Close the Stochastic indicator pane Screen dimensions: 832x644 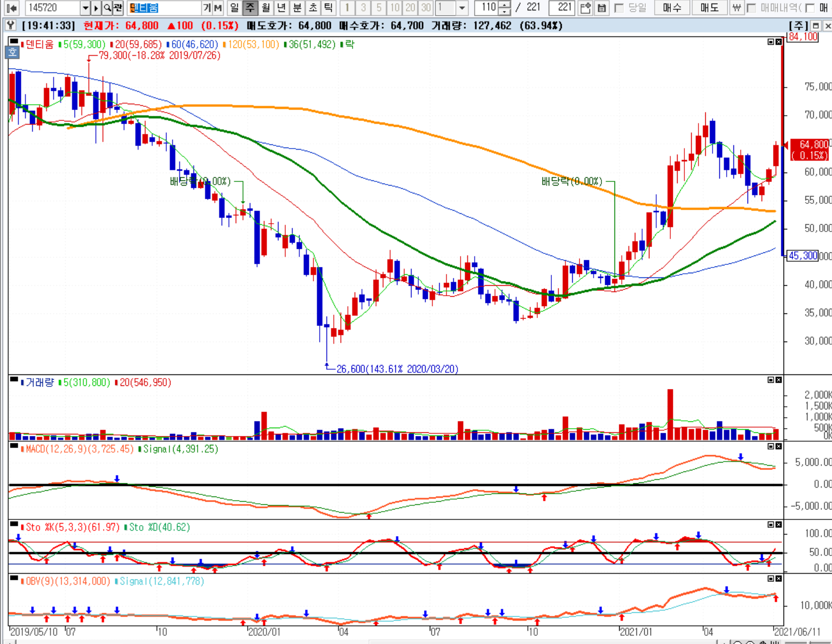(x=778, y=525)
